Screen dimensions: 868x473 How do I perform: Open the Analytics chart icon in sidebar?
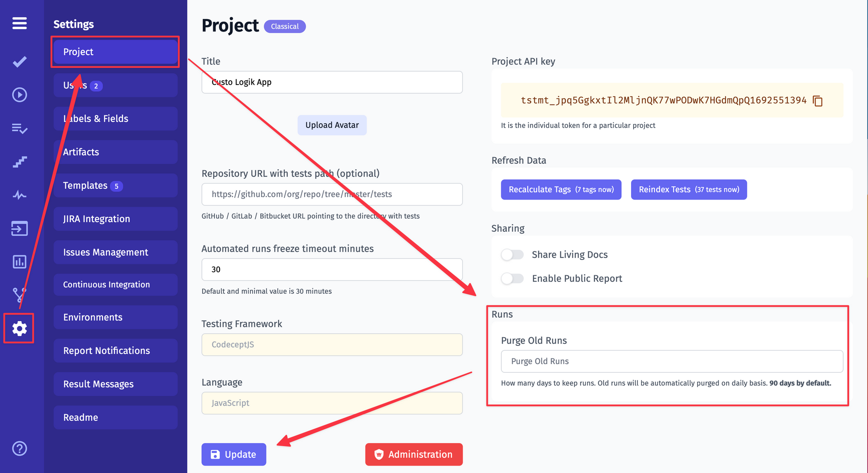pos(20,262)
